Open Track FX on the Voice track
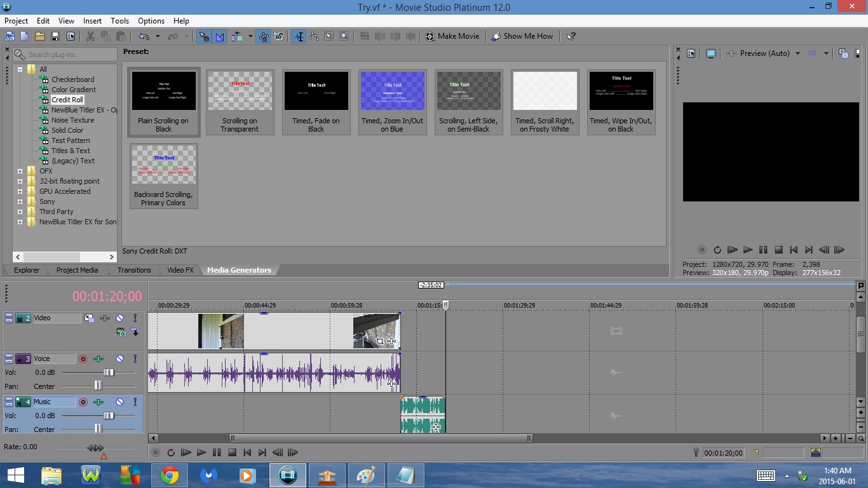The image size is (868, 488). [98, 359]
